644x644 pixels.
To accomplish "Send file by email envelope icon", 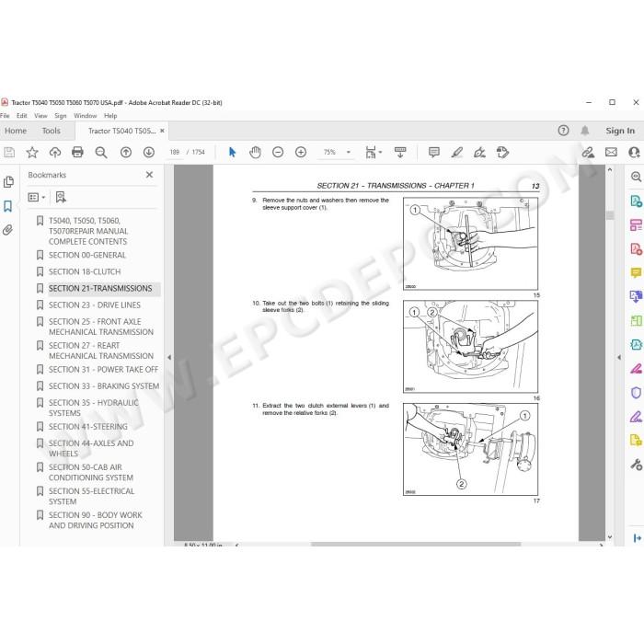I will coord(611,153).
